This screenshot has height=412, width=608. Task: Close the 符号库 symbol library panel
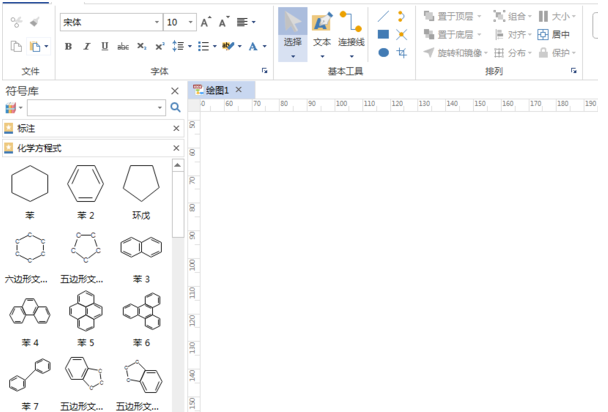tap(175, 91)
